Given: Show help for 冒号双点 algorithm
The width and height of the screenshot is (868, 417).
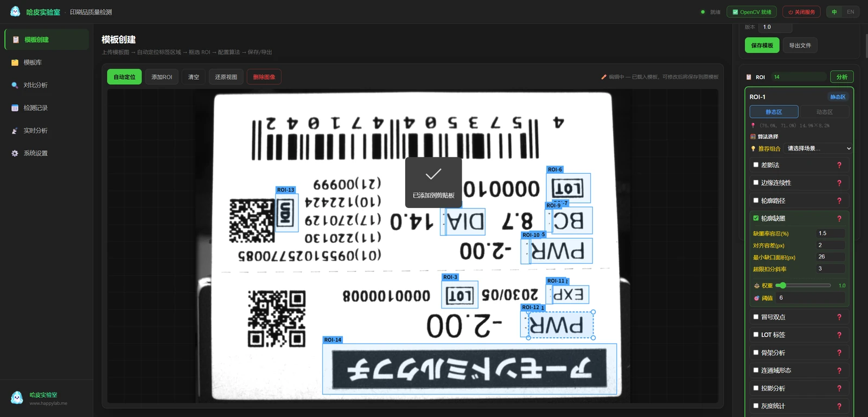Looking at the screenshot, I should pyautogui.click(x=839, y=317).
